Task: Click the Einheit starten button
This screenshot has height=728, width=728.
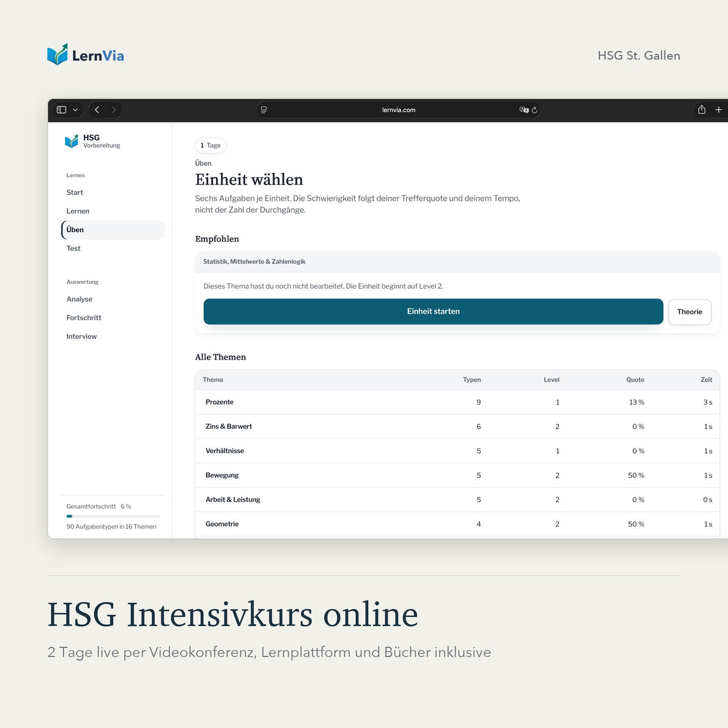Action: click(x=433, y=311)
